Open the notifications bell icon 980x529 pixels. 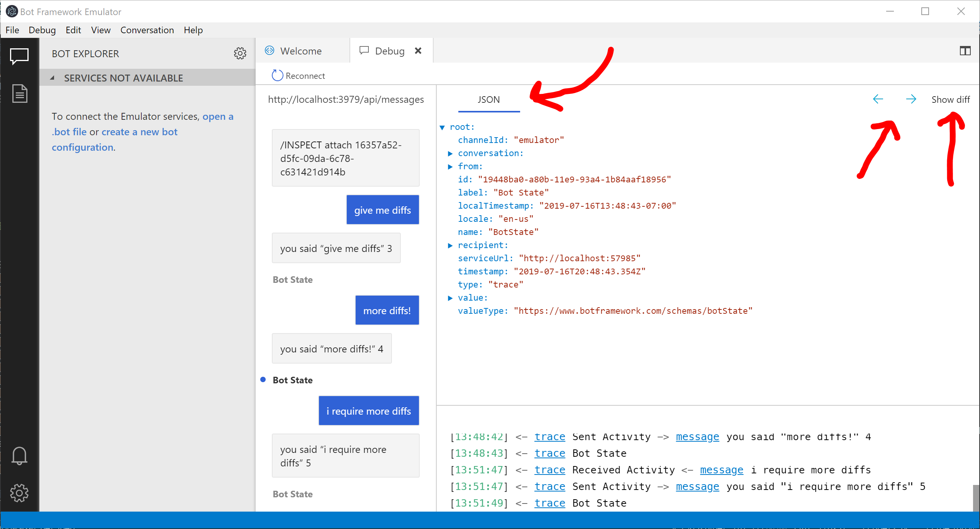pos(19,456)
